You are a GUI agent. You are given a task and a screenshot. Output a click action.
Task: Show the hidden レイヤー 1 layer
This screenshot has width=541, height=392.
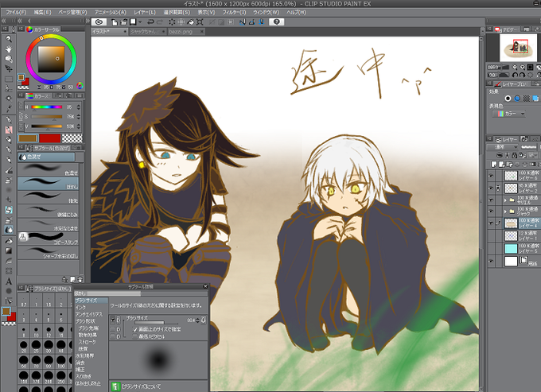(x=491, y=236)
